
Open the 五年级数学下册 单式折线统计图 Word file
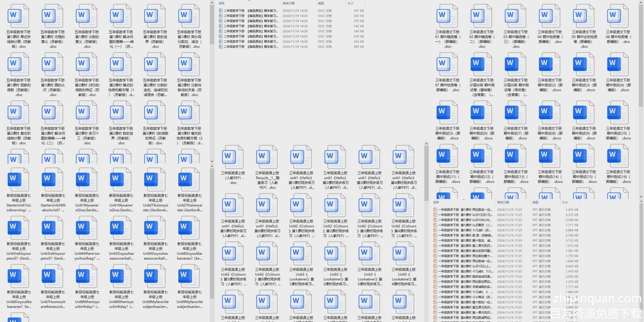pyautogui.click(x=18, y=16)
